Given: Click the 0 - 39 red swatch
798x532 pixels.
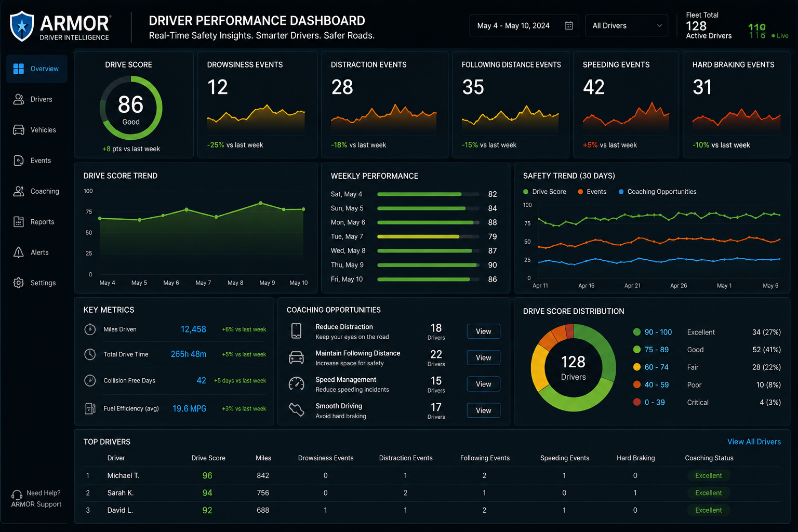Looking at the screenshot, I should [637, 402].
